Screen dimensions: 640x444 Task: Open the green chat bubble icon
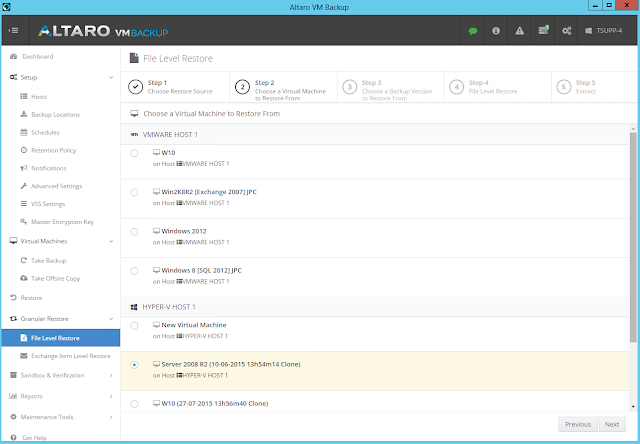[473, 31]
